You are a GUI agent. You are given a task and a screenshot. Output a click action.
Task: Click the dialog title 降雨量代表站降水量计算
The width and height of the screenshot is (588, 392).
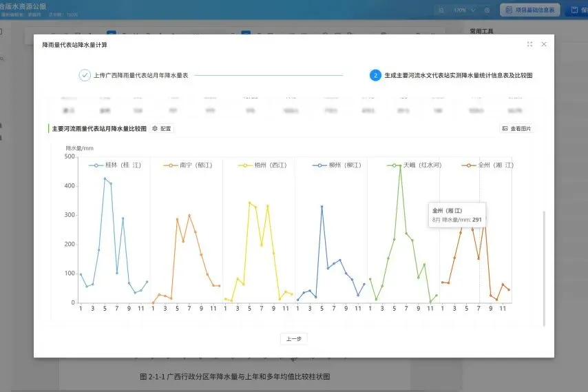click(x=74, y=45)
